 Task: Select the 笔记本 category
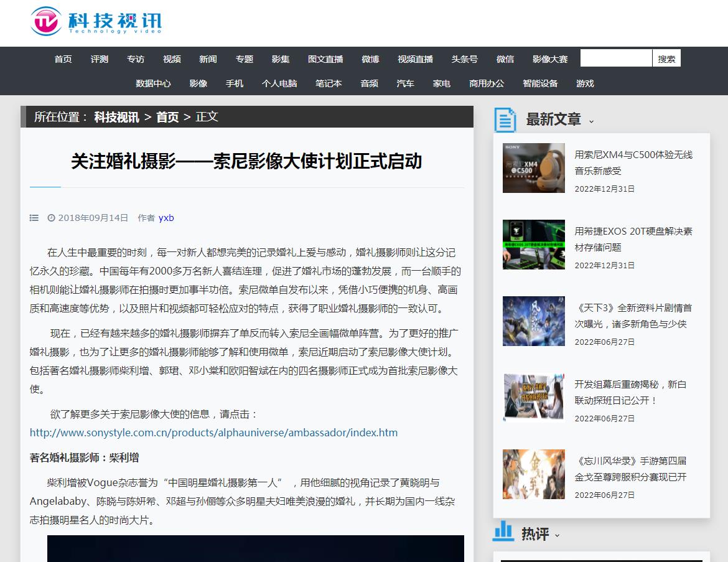click(x=329, y=83)
